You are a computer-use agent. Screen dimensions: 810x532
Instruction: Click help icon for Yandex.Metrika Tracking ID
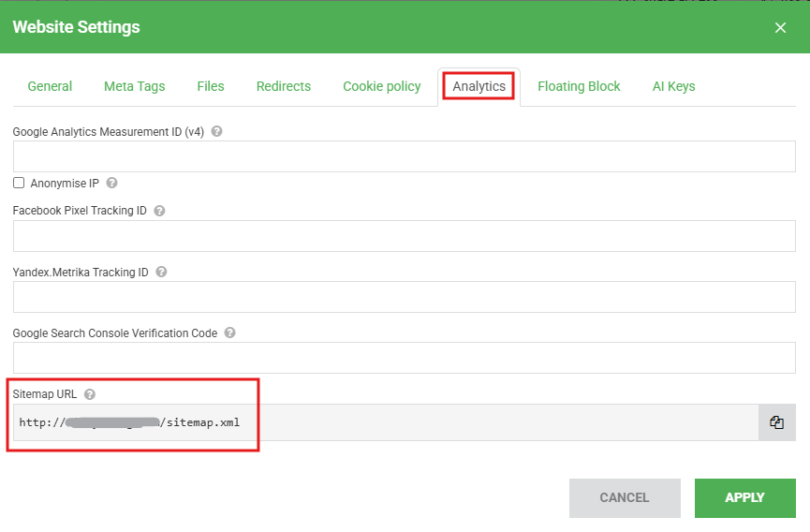coord(161,273)
